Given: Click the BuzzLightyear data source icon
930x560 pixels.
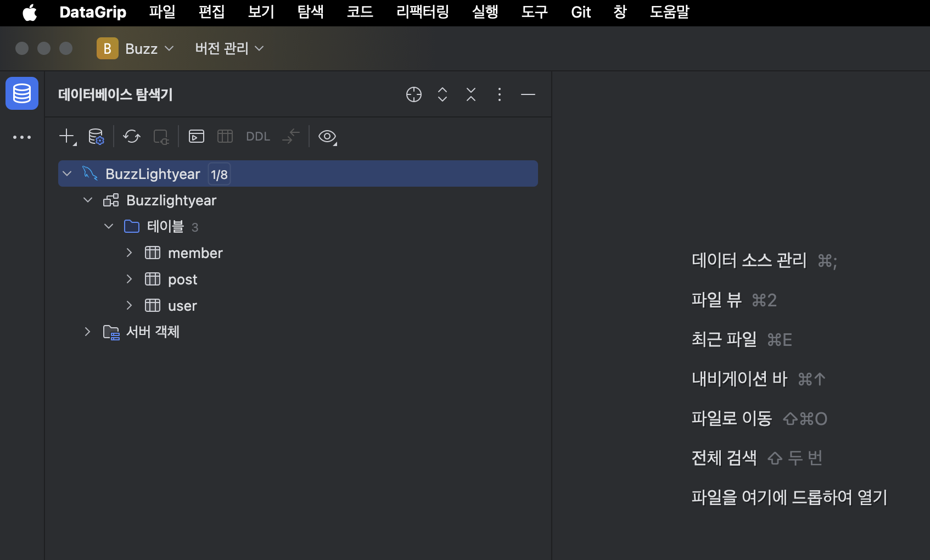Looking at the screenshot, I should click(x=90, y=173).
